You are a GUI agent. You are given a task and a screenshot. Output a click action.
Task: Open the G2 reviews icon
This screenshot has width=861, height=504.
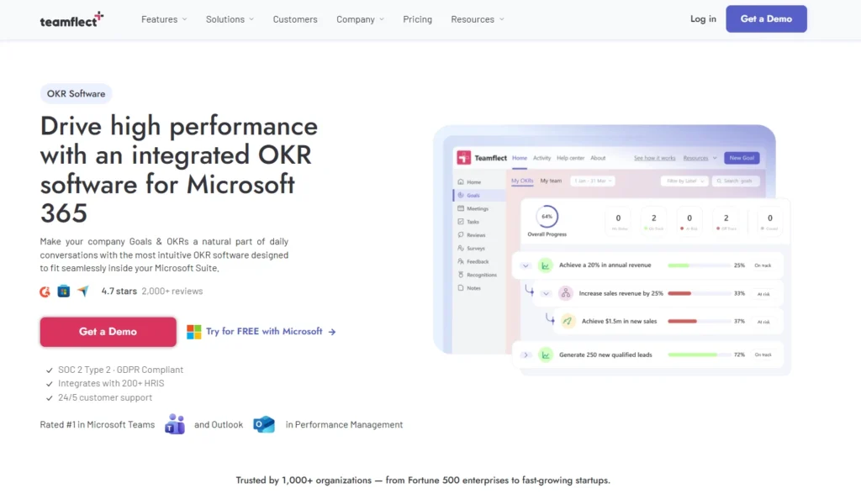pos(45,291)
